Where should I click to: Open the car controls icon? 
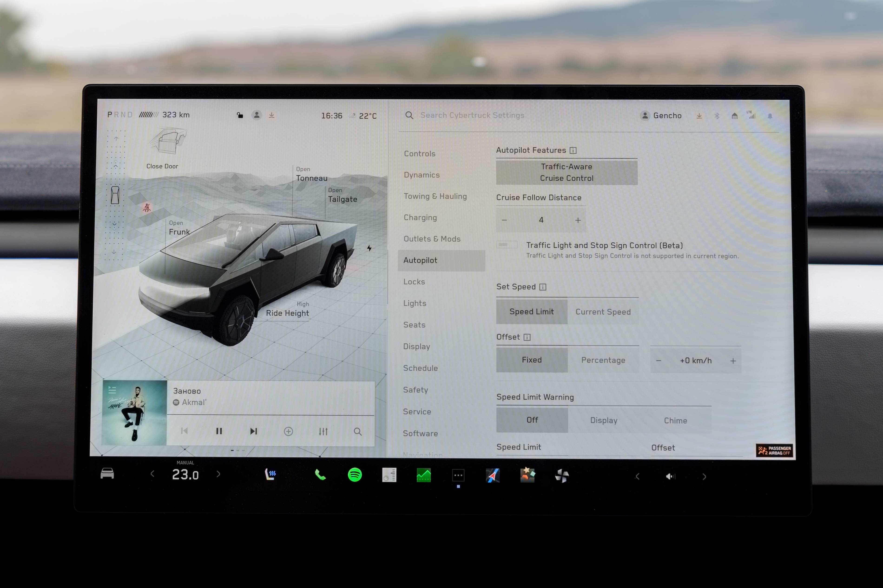pyautogui.click(x=107, y=474)
